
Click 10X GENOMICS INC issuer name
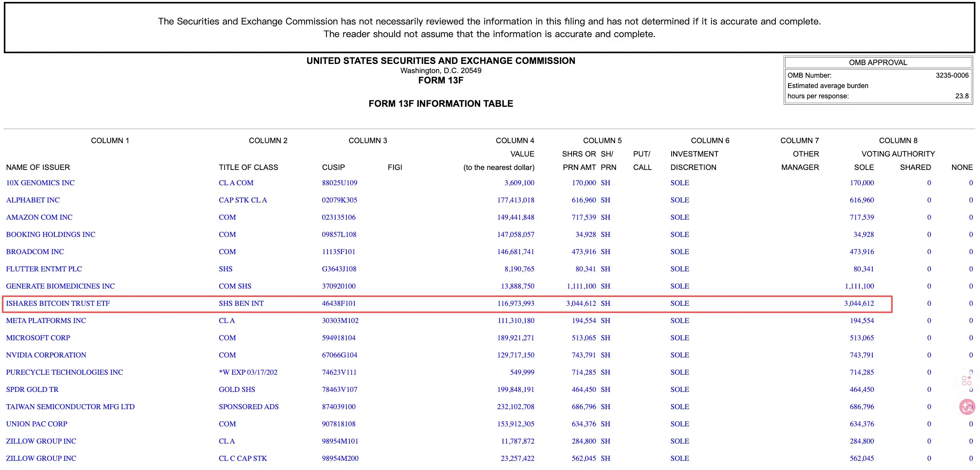pyautogui.click(x=40, y=183)
